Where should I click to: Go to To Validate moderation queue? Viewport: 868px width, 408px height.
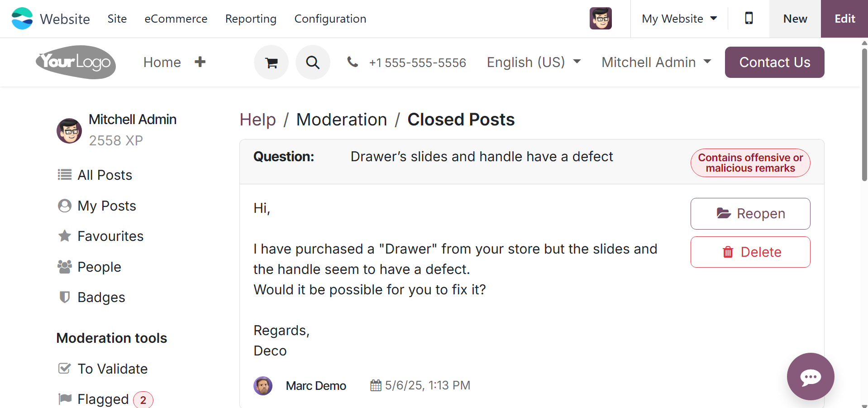click(x=112, y=369)
